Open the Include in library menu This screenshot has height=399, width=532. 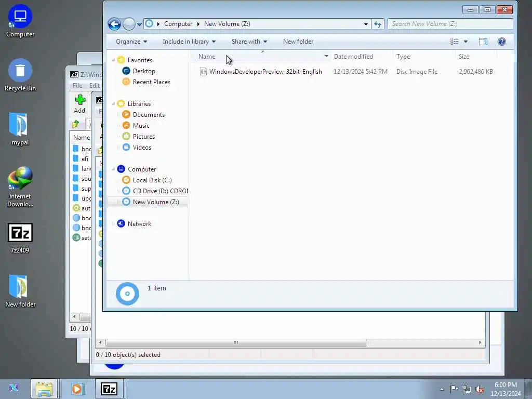189,42
